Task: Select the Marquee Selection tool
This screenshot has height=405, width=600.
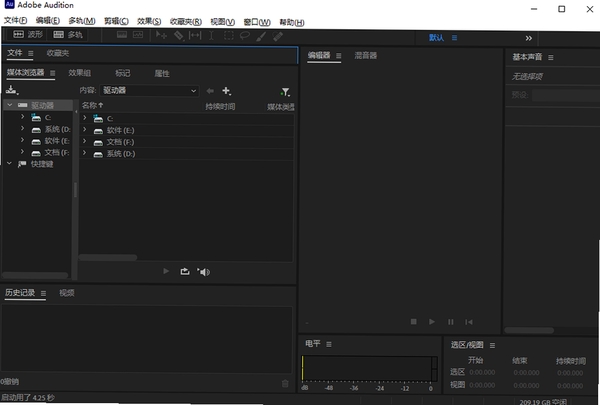Action: [229, 36]
